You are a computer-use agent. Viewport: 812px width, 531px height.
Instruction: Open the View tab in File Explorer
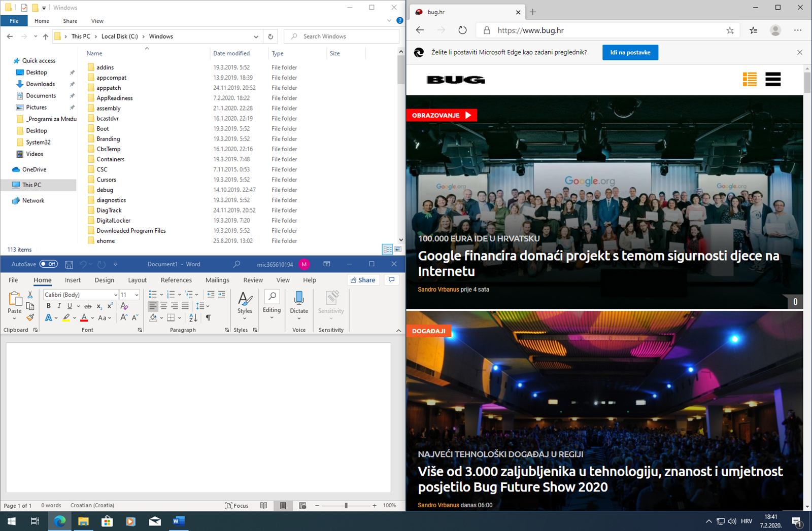97,21
